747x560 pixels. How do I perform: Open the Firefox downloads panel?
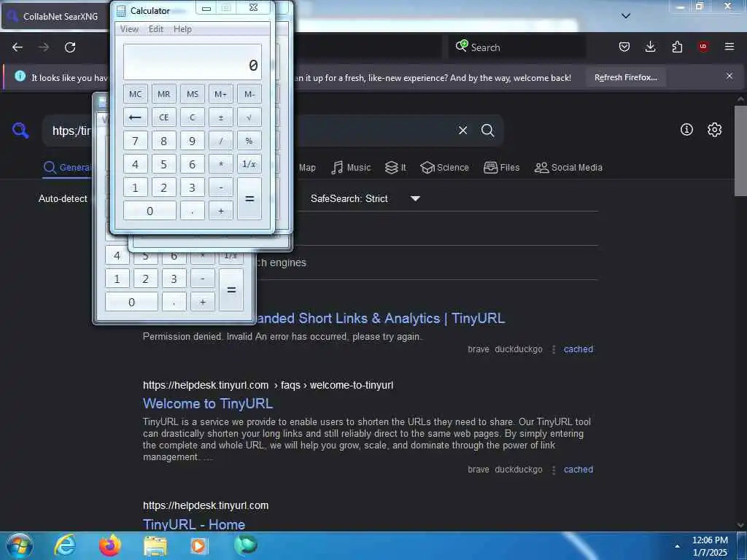point(650,47)
